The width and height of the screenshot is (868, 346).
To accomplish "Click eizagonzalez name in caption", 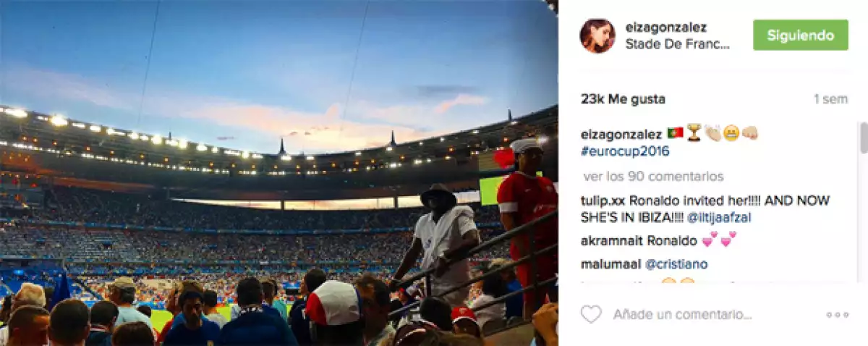I will tap(621, 134).
